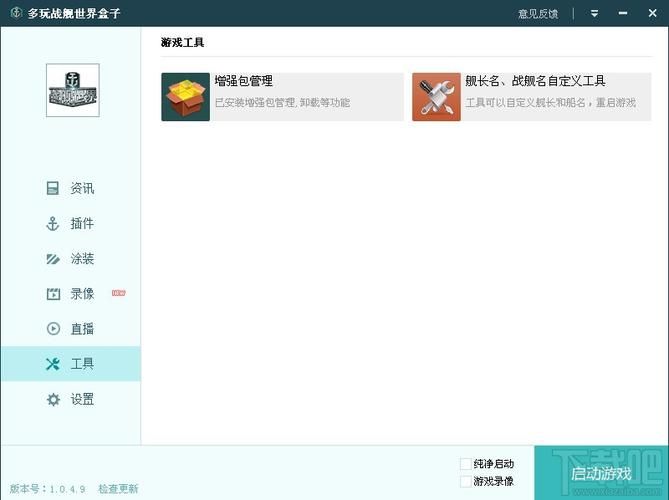Viewport: 669px width, 500px height.
Task: Click the striped paint icon beside 涂装
Action: (x=53, y=259)
